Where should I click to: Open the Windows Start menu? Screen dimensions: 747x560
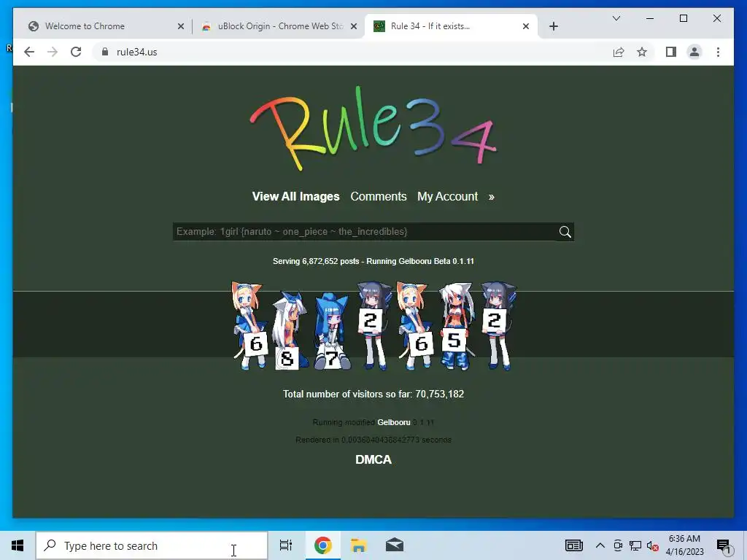click(x=18, y=545)
